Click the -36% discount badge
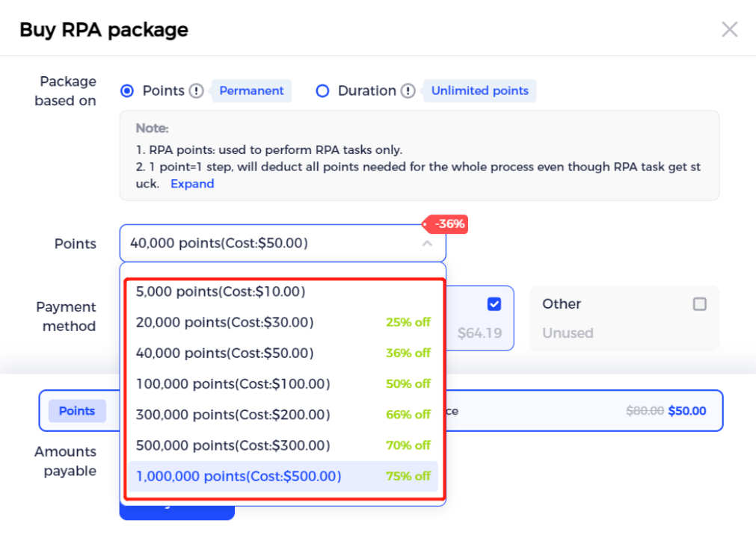 (x=446, y=224)
